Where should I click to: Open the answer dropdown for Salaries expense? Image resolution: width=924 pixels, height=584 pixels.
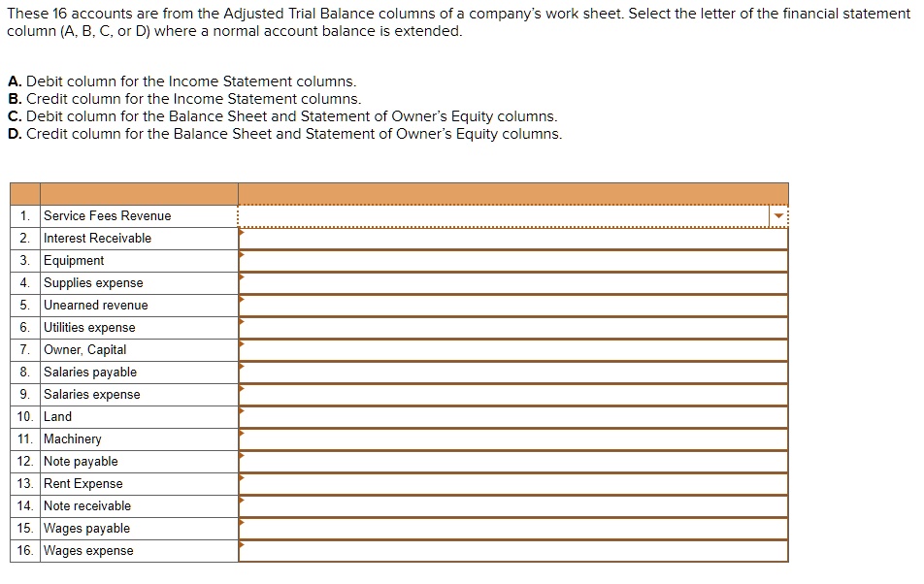tap(512, 394)
